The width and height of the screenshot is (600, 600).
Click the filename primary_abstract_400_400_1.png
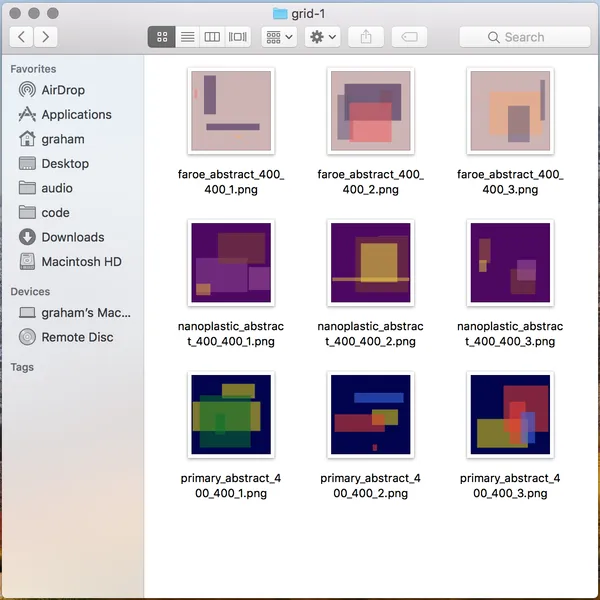[x=231, y=486]
